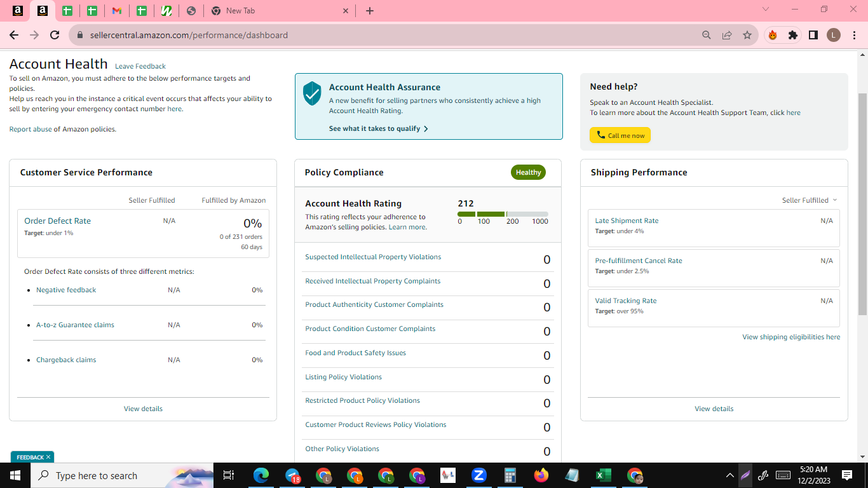Open Product Authenticity Customer Complaints
Viewport: 868px width, 488px height.
click(374, 304)
